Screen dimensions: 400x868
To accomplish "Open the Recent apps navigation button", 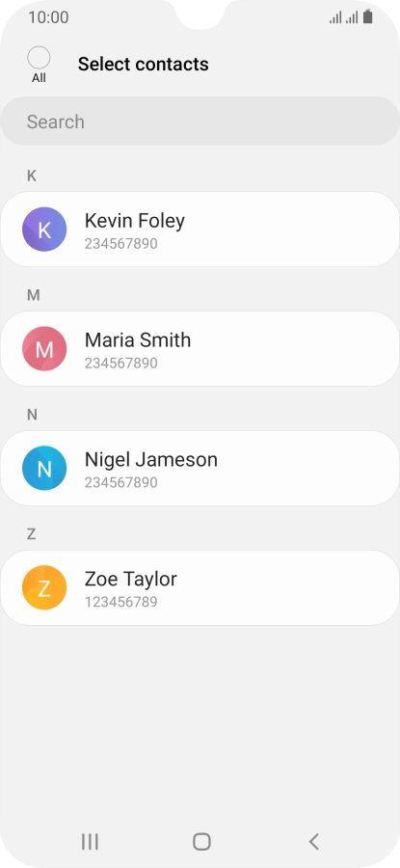I will click(90, 841).
